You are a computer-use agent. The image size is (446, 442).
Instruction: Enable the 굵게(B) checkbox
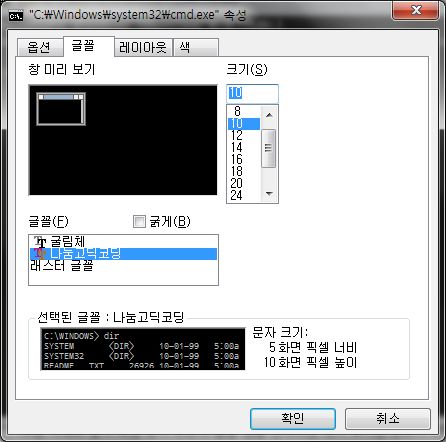tap(139, 221)
